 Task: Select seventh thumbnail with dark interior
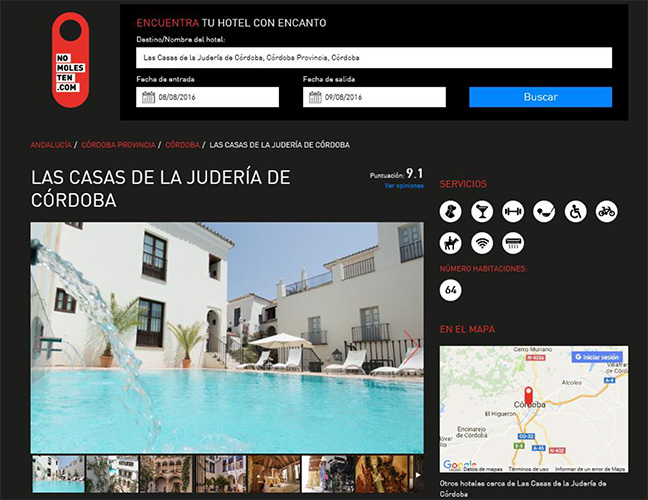pos(382,474)
